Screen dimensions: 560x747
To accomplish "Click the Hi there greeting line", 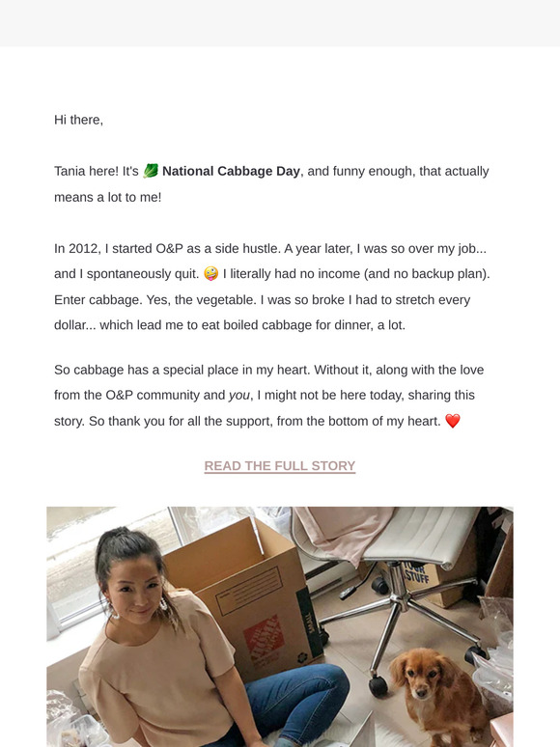I will (x=78, y=120).
